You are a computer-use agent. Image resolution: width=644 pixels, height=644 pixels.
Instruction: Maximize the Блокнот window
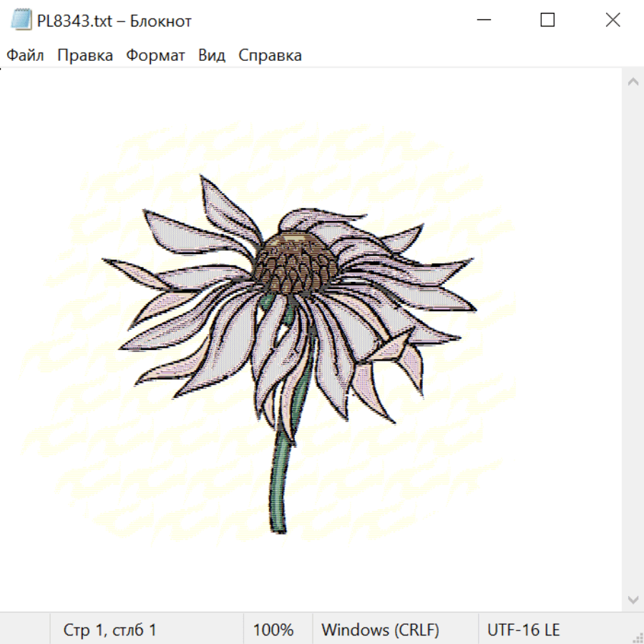coord(547,20)
